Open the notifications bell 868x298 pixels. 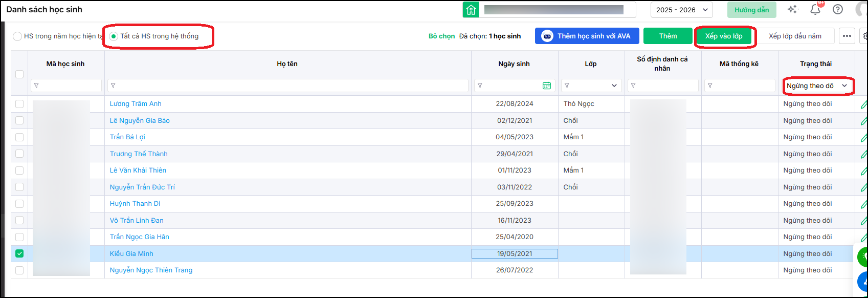pyautogui.click(x=815, y=9)
